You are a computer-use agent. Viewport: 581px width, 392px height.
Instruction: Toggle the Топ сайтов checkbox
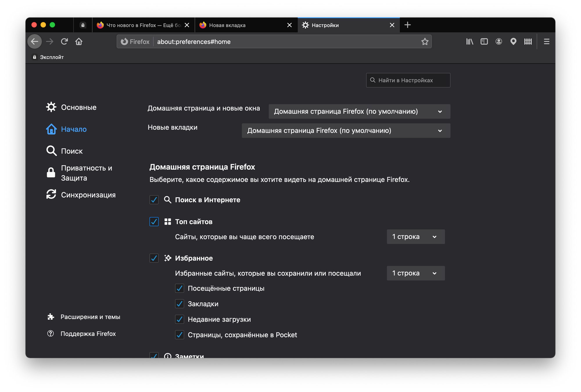pos(154,222)
